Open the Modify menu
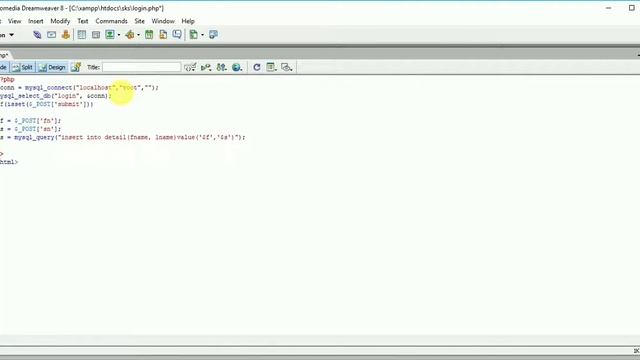The image size is (640, 360). 60,21
